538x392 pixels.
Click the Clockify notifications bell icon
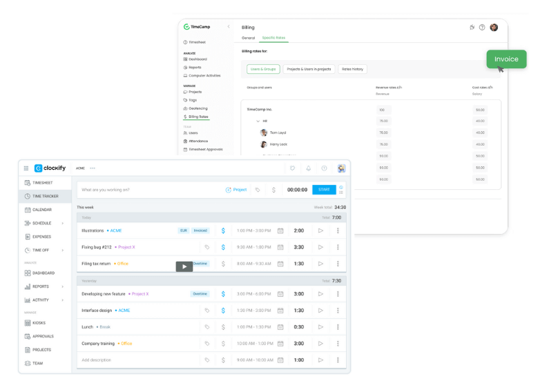click(x=308, y=168)
